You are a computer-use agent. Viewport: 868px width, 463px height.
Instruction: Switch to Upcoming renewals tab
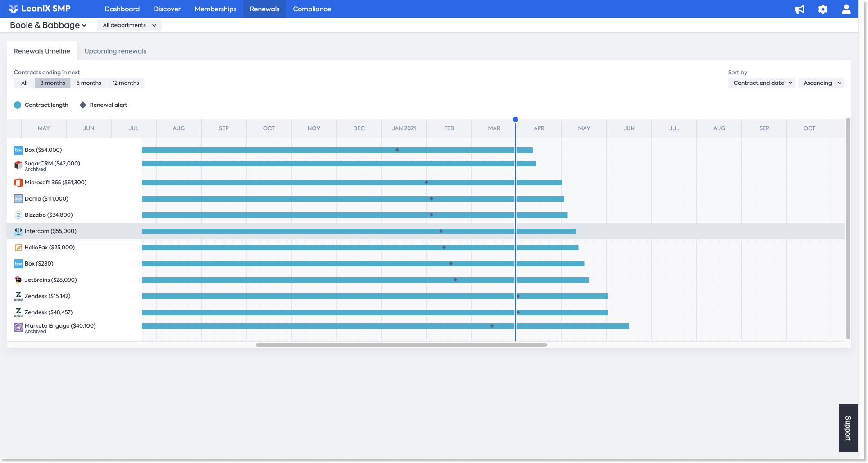tap(115, 51)
